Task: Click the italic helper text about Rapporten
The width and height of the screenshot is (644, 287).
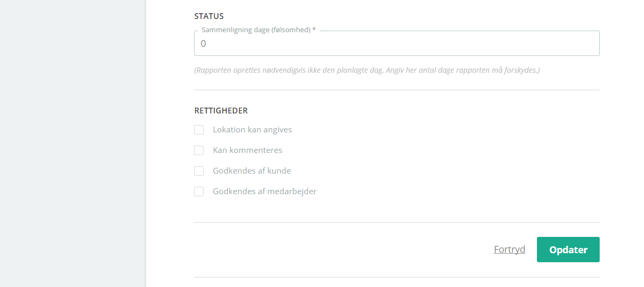Action: [367, 70]
